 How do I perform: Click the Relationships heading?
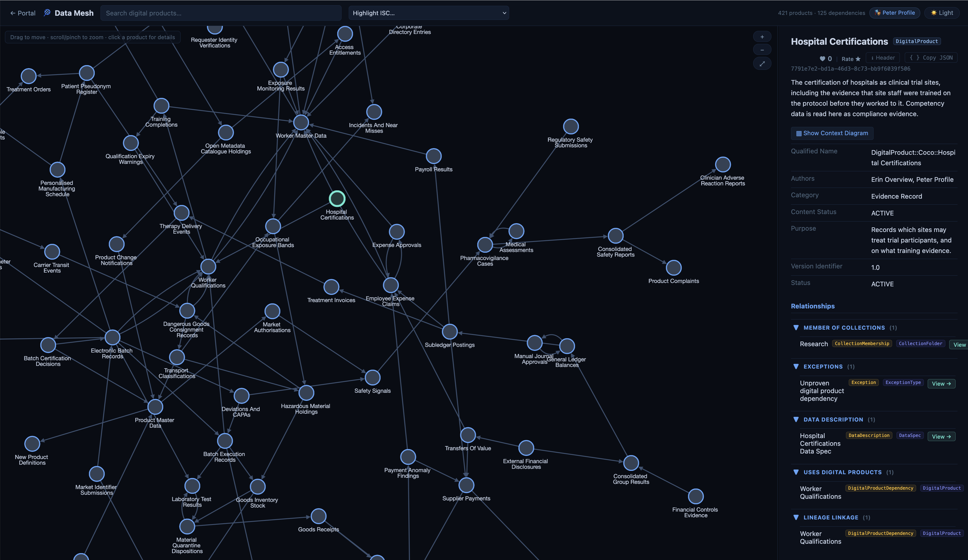pyautogui.click(x=813, y=306)
